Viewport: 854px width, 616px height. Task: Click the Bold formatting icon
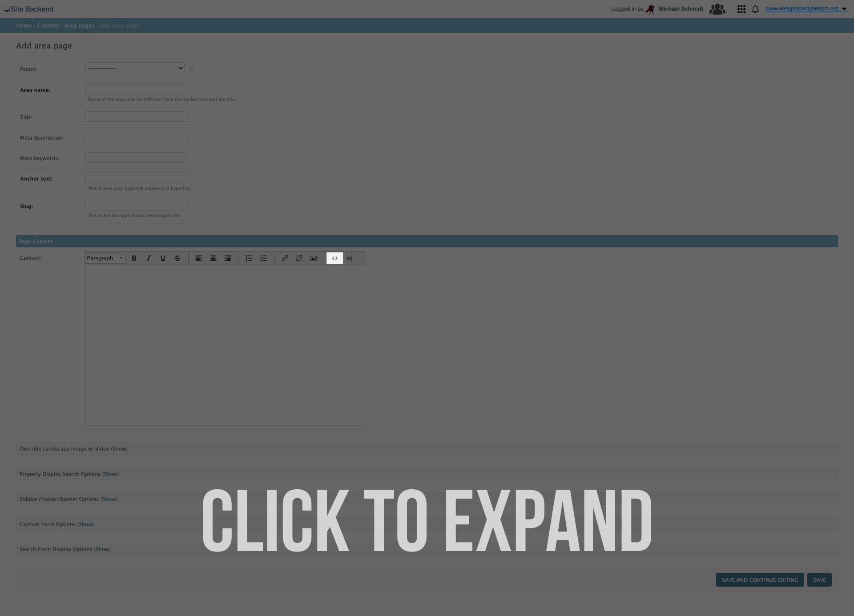(134, 258)
